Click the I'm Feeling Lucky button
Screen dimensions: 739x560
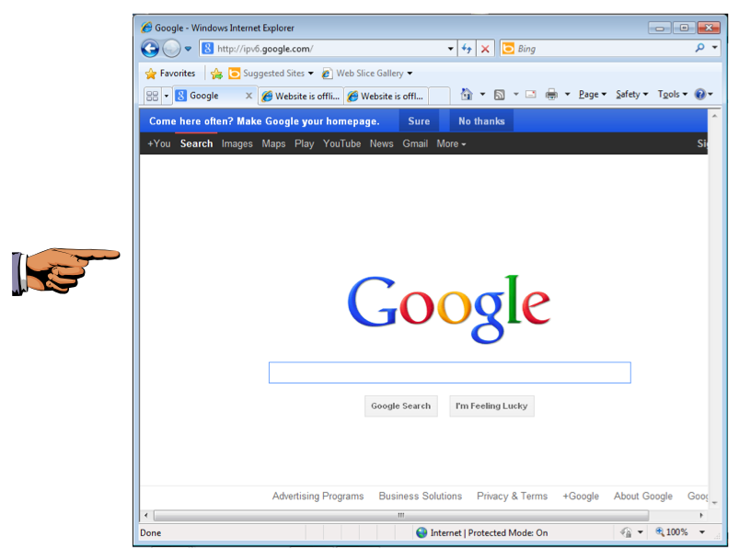pyautogui.click(x=491, y=406)
